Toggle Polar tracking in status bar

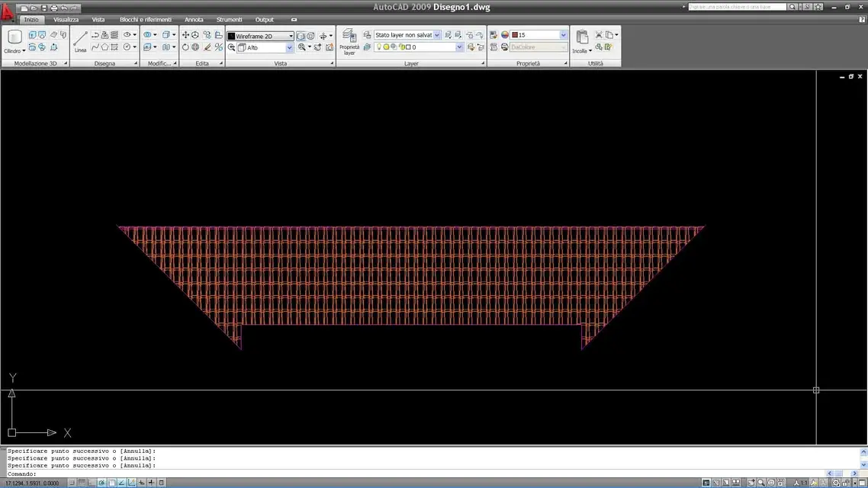click(102, 483)
